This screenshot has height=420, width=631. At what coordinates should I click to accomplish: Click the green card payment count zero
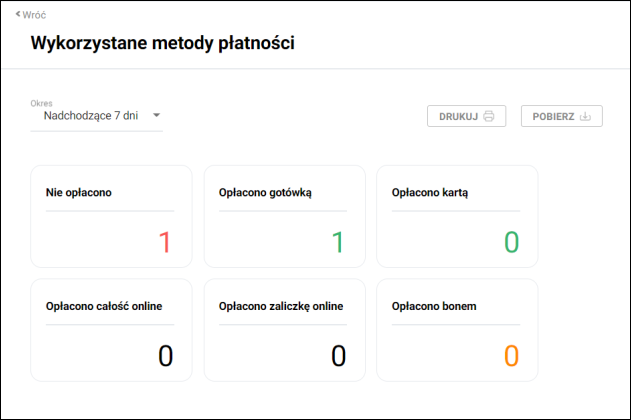pos(511,242)
